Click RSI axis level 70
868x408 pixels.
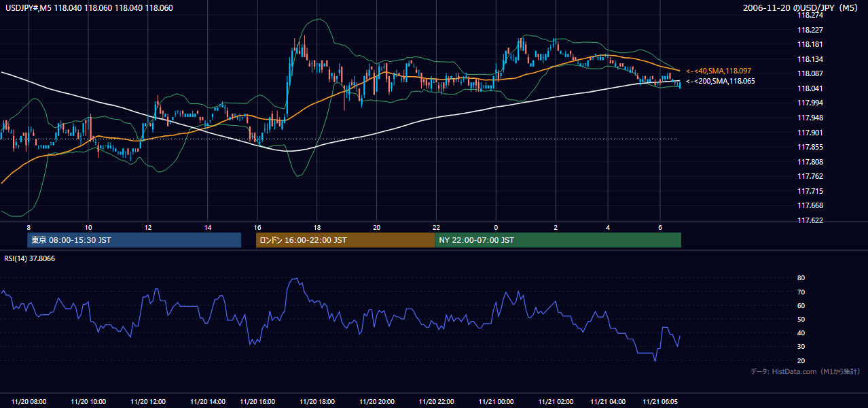point(801,292)
